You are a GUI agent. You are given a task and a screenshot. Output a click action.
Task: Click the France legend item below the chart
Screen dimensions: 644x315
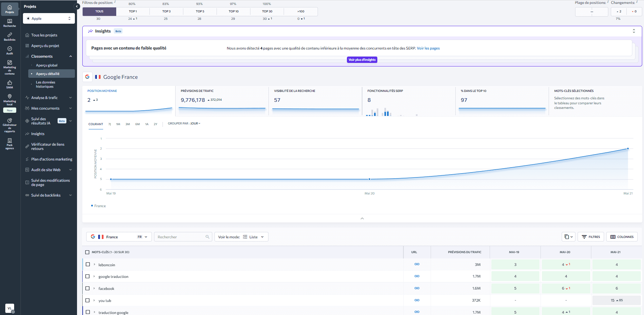[x=99, y=206]
